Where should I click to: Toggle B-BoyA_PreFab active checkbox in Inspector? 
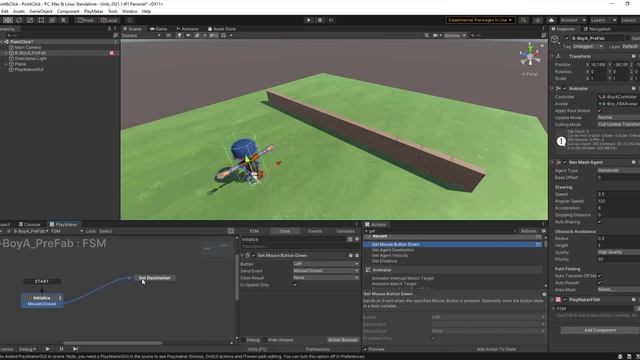tap(567, 38)
